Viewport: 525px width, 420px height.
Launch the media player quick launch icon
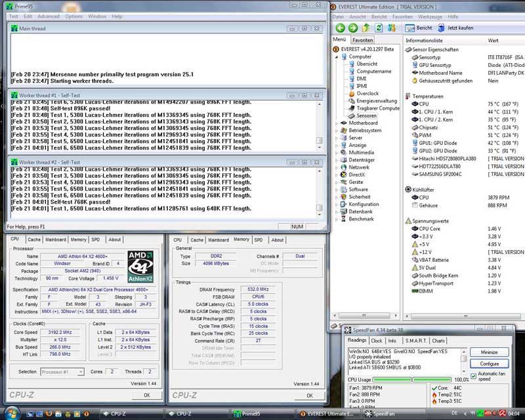coord(77,414)
